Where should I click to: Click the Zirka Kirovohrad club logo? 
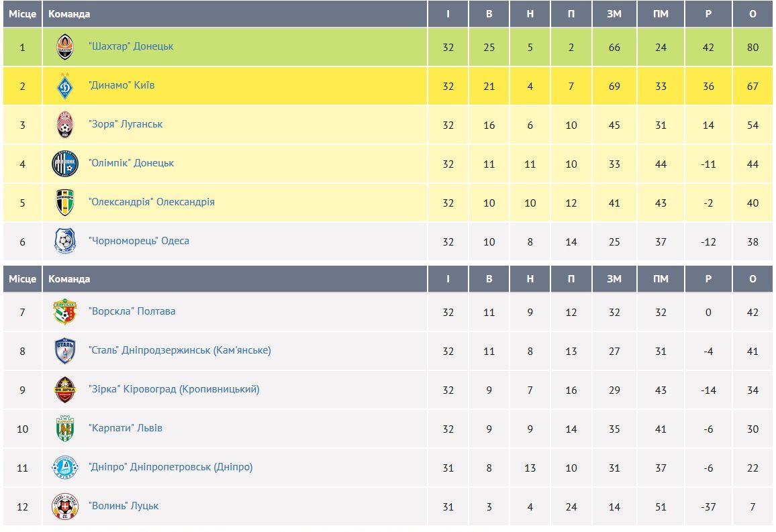tap(65, 390)
